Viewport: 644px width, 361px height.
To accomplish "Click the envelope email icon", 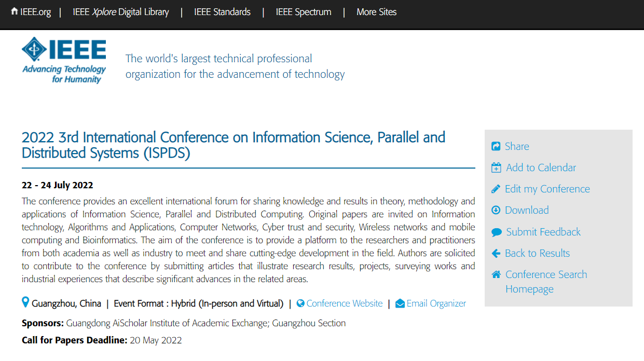I will click(x=400, y=303).
